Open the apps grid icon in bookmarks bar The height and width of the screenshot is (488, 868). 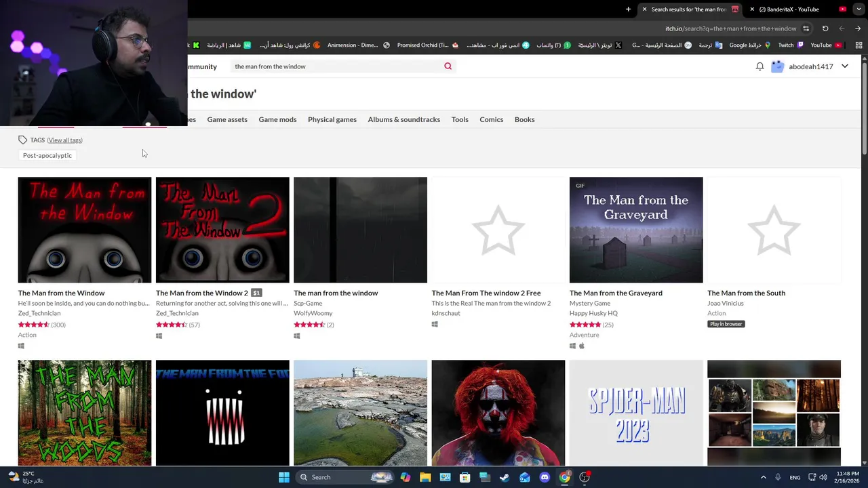859,45
